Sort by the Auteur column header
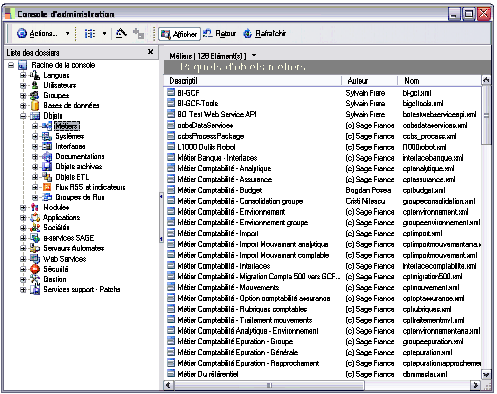 coord(370,81)
